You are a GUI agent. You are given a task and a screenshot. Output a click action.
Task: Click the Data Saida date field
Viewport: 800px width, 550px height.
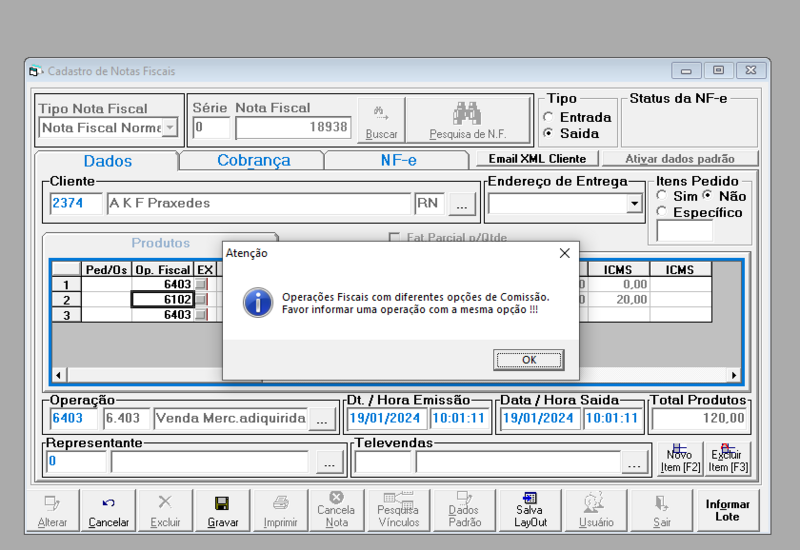(x=539, y=418)
